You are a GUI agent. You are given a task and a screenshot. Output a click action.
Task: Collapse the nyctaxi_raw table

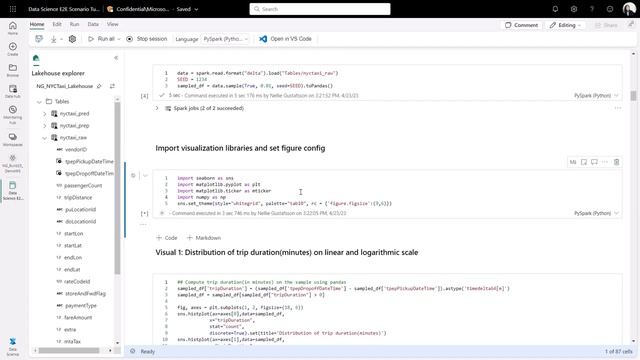(x=45, y=138)
